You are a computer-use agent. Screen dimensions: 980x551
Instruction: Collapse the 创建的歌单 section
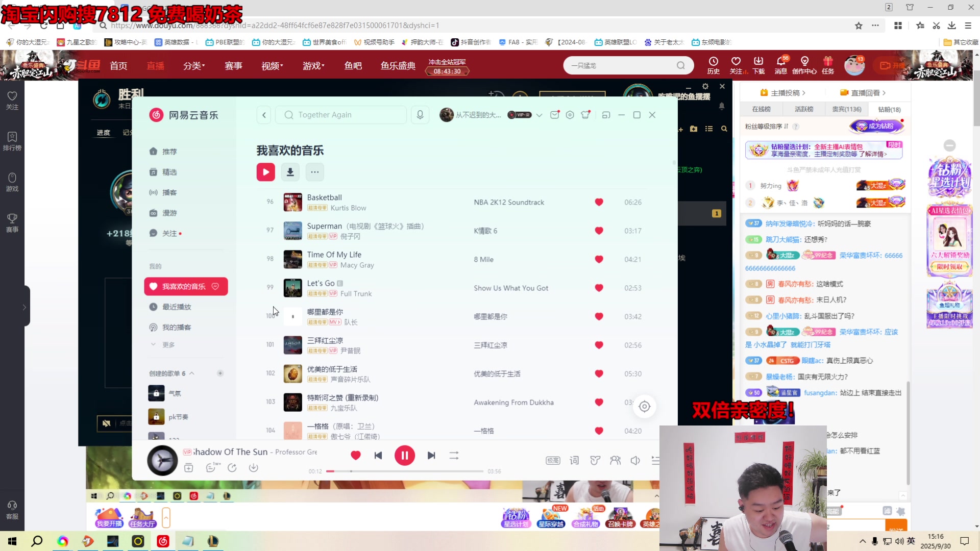[193, 373]
